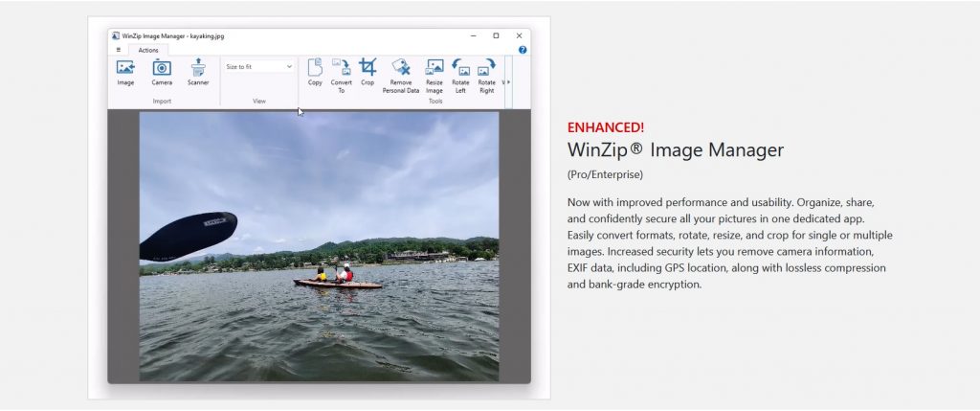
Task: Import from Camera icon
Action: 162,72
